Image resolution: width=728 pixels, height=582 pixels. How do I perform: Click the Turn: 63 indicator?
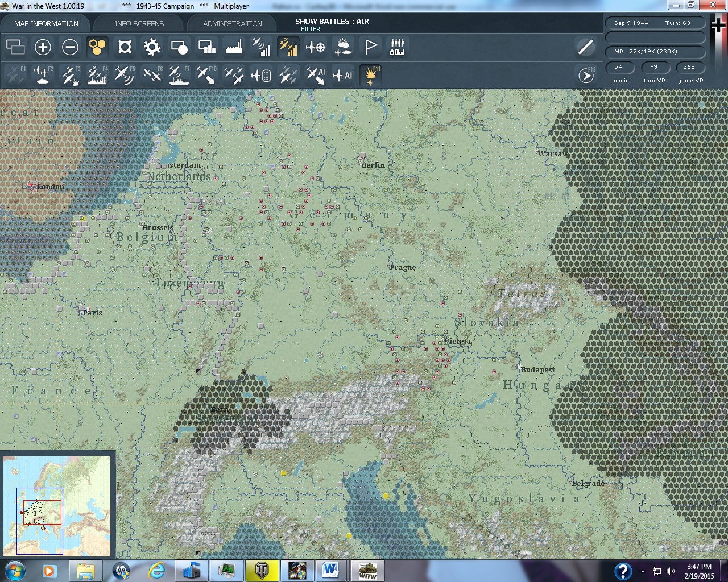(x=678, y=23)
